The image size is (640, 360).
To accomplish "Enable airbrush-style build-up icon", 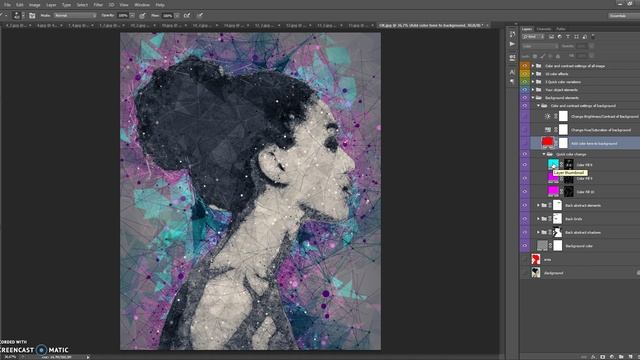I will pos(187,16).
